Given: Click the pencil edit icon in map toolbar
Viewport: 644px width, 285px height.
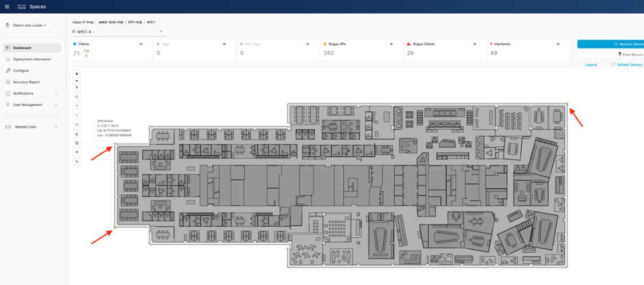Looking at the screenshot, I should pyautogui.click(x=77, y=161).
